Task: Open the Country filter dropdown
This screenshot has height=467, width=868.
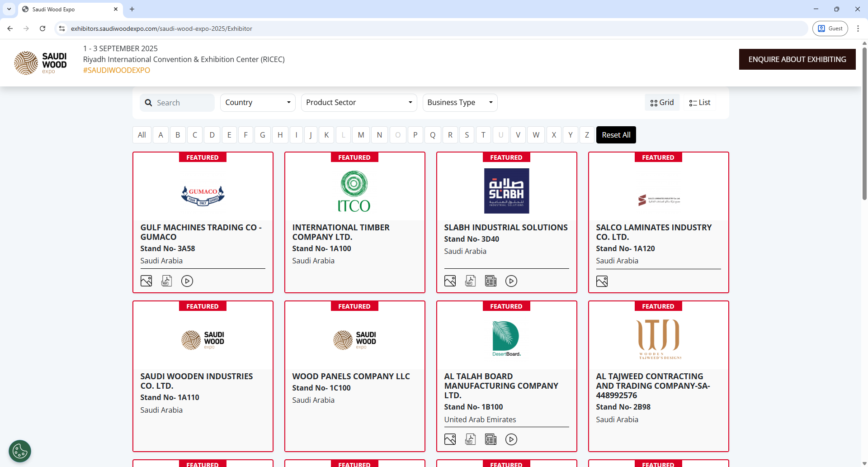Action: pyautogui.click(x=257, y=102)
